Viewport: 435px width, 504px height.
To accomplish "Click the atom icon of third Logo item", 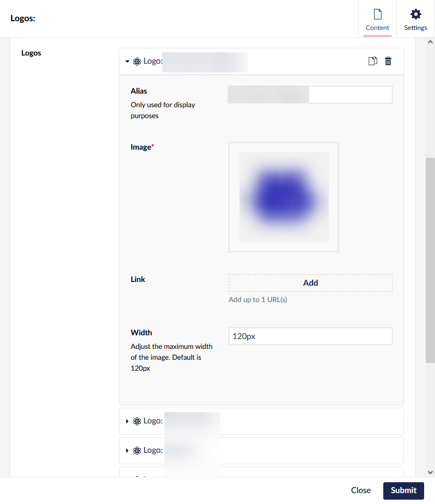I will (137, 451).
